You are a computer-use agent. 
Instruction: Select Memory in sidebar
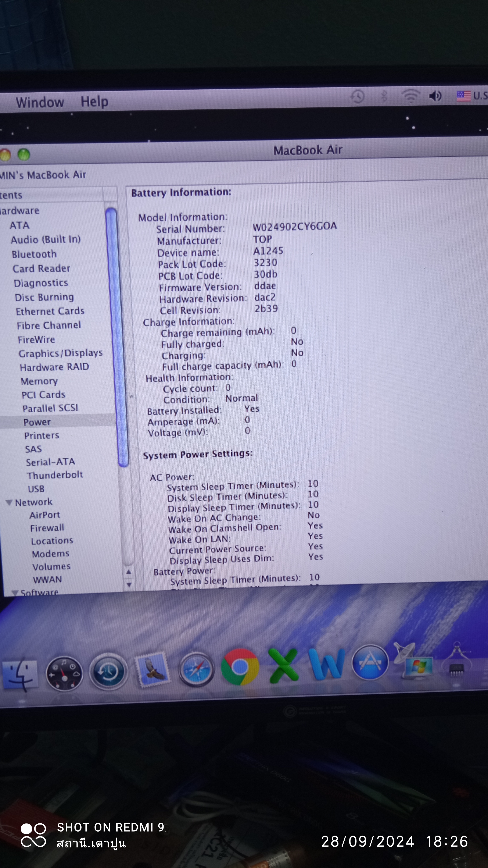point(39,381)
